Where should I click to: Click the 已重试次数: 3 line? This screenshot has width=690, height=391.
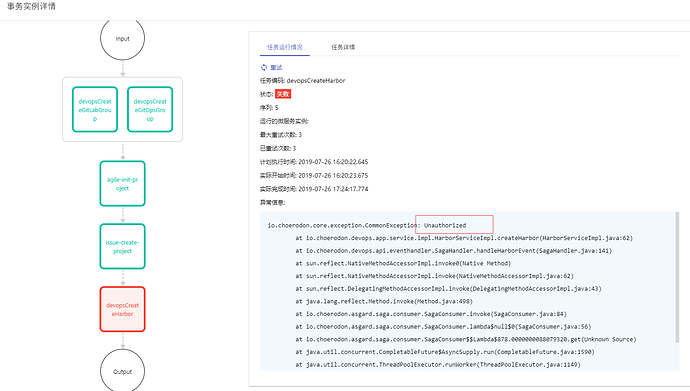point(278,148)
